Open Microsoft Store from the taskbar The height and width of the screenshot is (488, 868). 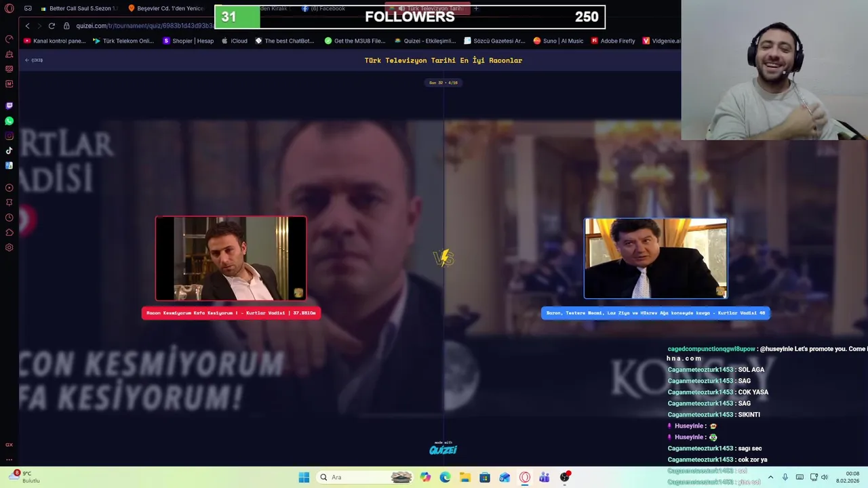485,477
